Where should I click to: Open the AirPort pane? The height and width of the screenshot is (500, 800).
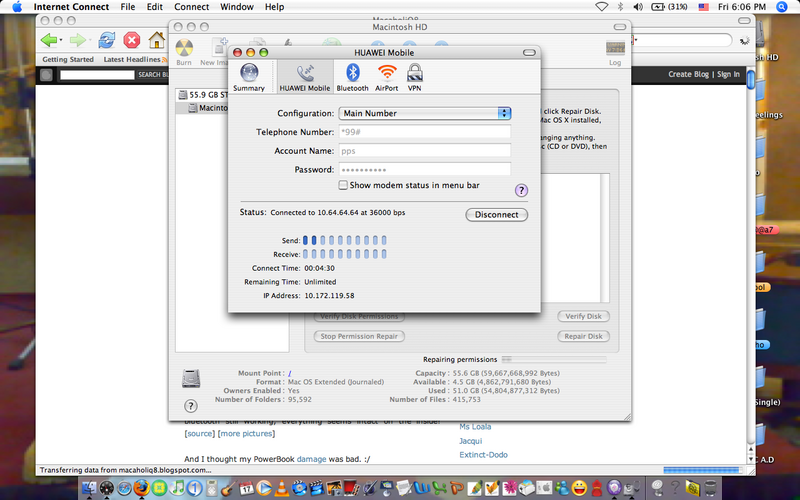[386, 77]
